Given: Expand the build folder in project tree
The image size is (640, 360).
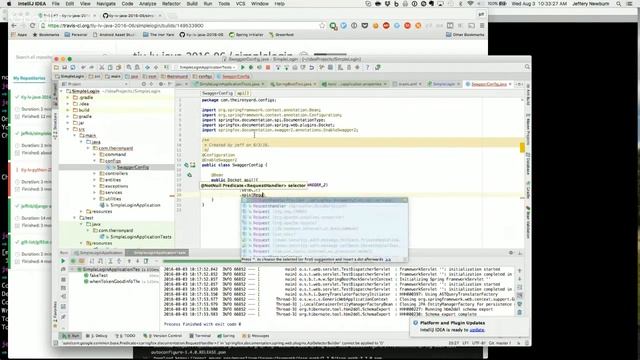Looking at the screenshot, I should [x=68, y=110].
